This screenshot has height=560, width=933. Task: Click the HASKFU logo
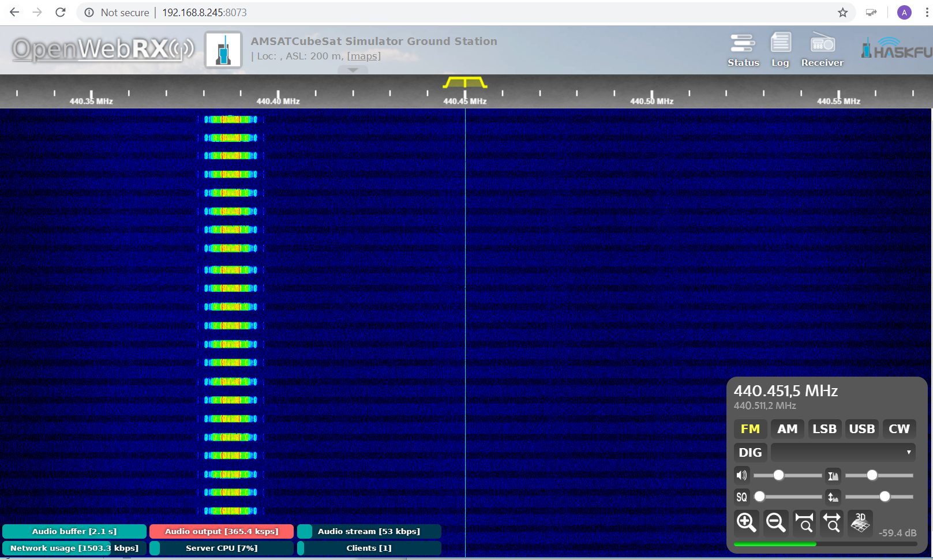(897, 48)
